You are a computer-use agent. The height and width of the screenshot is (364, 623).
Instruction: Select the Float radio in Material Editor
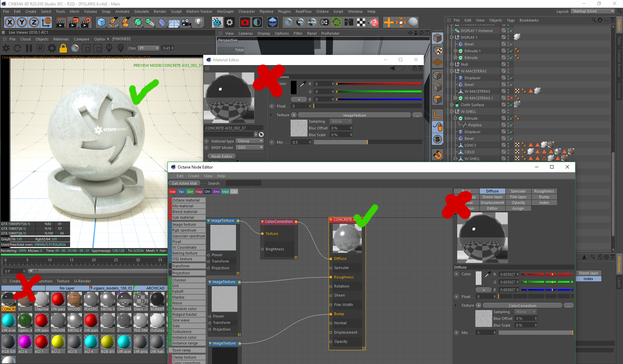[272, 106]
